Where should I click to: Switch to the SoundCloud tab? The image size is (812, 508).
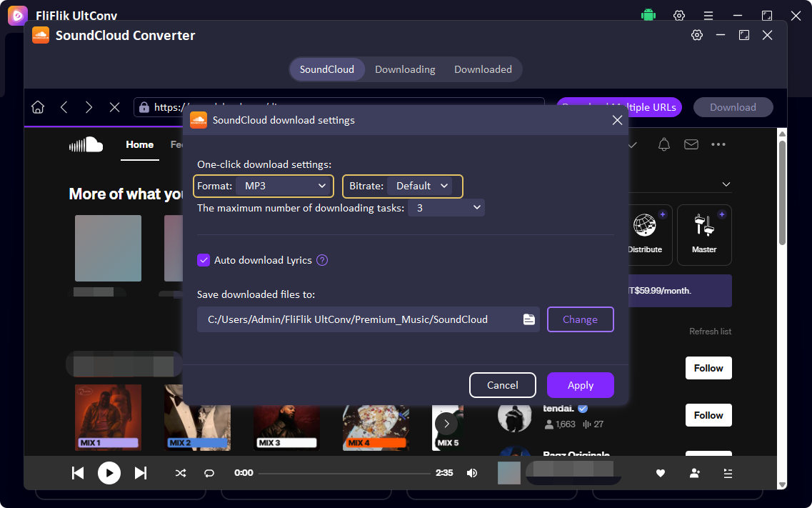click(327, 69)
